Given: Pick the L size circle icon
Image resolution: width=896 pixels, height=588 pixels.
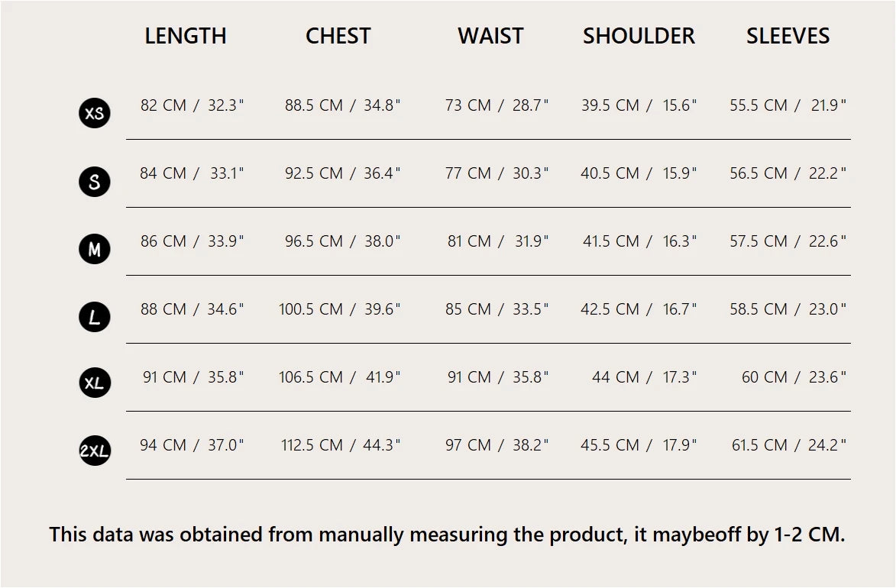Looking at the screenshot, I should click(x=95, y=317).
